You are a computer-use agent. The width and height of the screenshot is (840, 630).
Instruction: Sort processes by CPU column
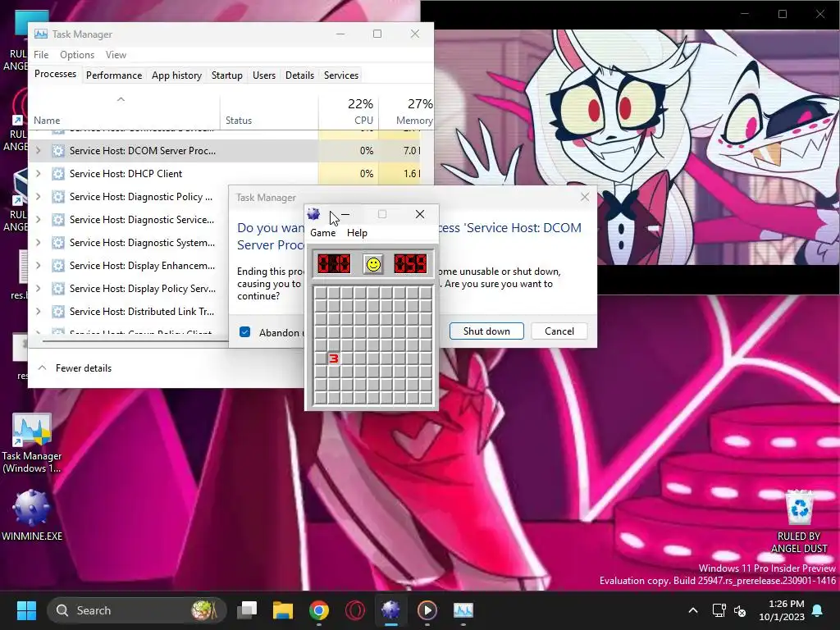pyautogui.click(x=348, y=112)
